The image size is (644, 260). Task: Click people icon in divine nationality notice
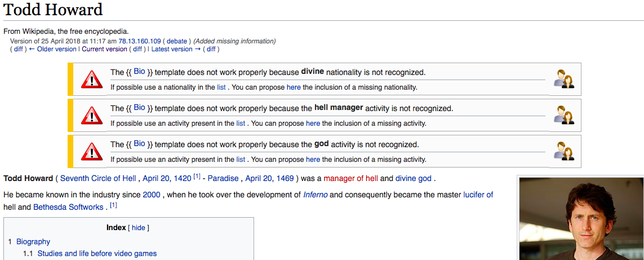(x=563, y=80)
